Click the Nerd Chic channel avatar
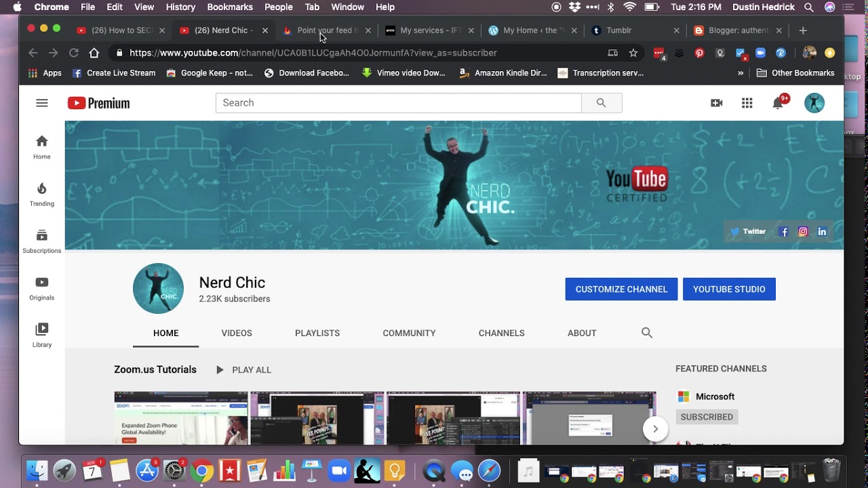Viewport: 868px width, 488px height. click(x=158, y=289)
